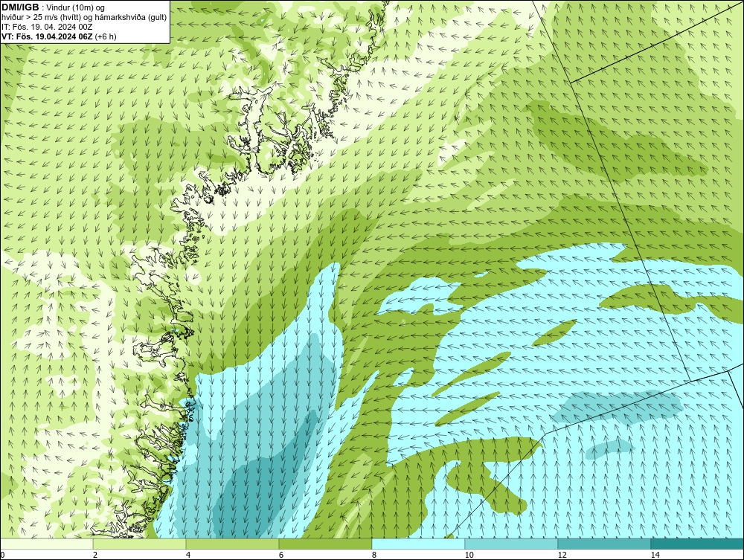The height and width of the screenshot is (560, 744).
Task: Click the 'VT: Fös. 19.04.2024 06Z' valid time line
Action: [59, 36]
